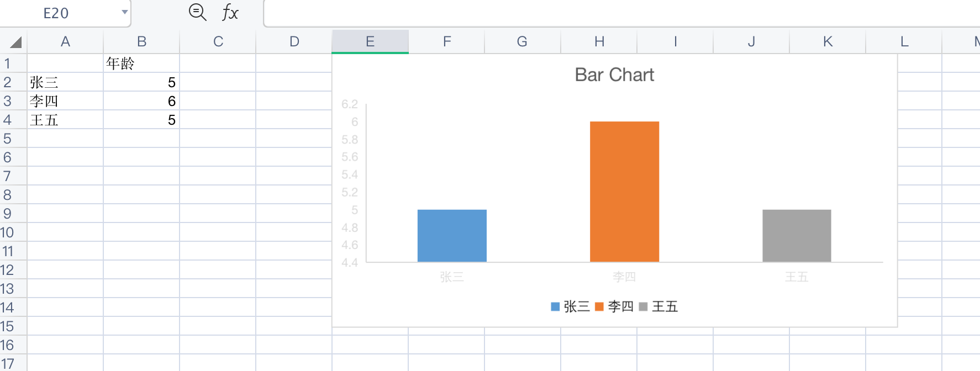Click the select-all corner triangle
The width and height of the screenshot is (980, 371).
click(x=16, y=42)
